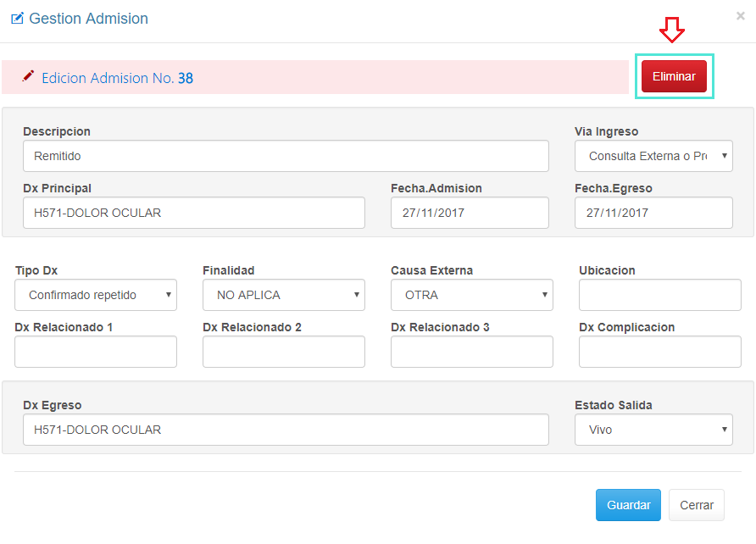
Task: Focus the Dx Principal input field
Action: [x=194, y=213]
